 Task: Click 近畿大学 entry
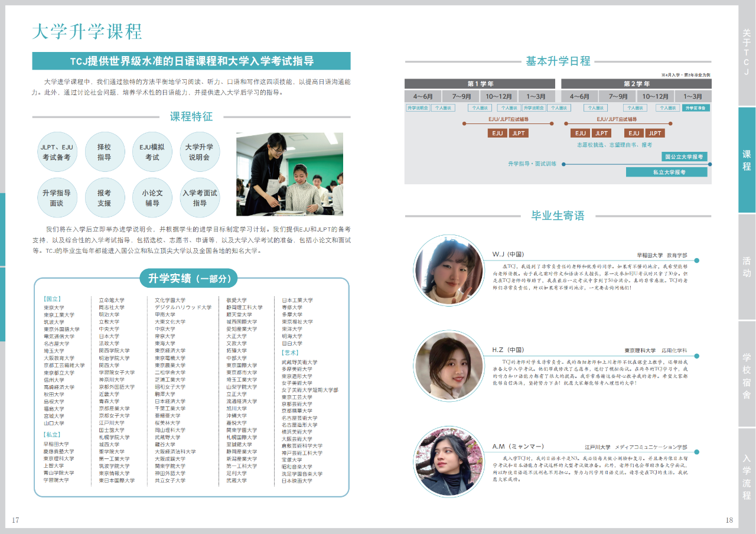(x=109, y=394)
